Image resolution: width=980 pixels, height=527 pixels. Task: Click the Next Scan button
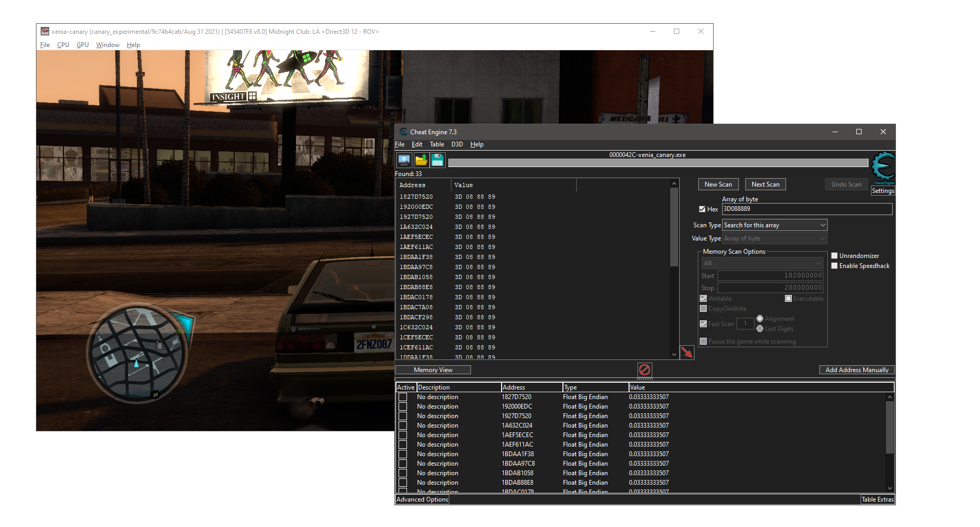pos(765,184)
